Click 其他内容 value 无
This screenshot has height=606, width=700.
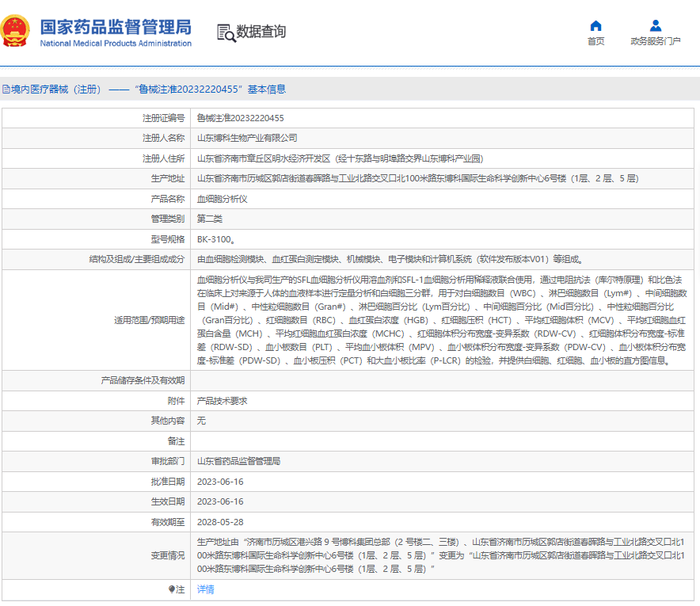201,421
